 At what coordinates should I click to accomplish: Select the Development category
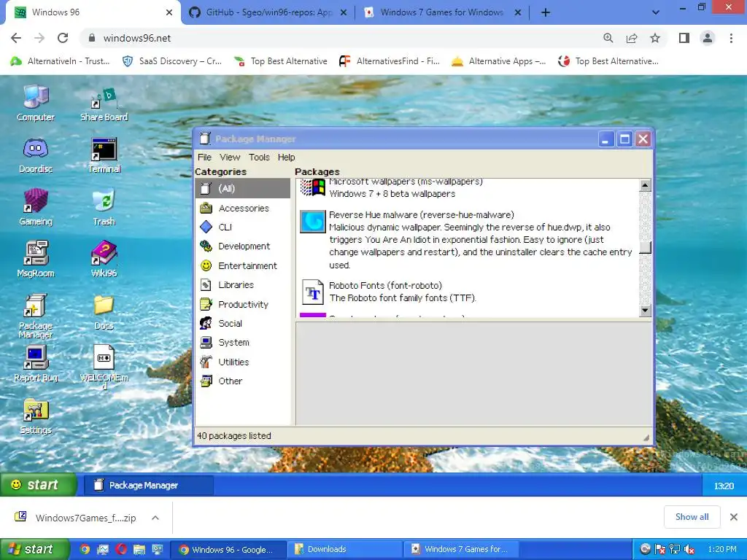click(242, 246)
